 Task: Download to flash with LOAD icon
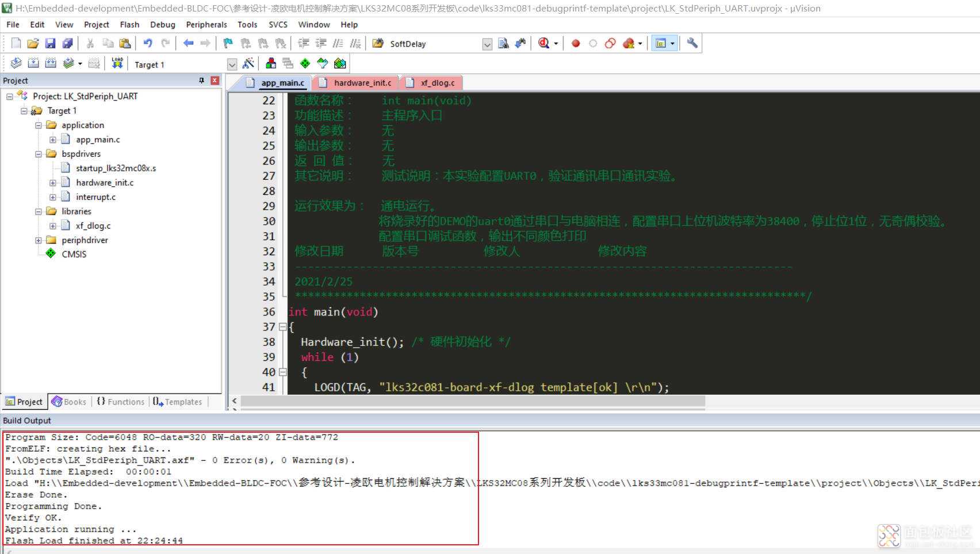pyautogui.click(x=117, y=63)
